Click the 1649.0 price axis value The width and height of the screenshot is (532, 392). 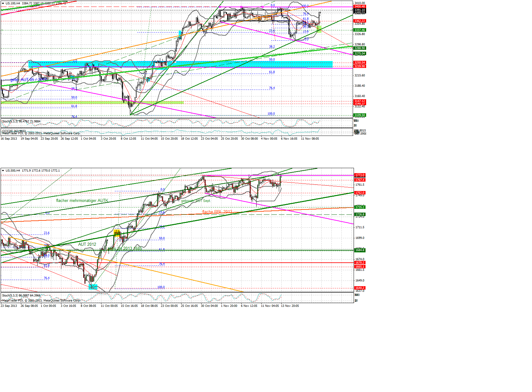[360, 281]
